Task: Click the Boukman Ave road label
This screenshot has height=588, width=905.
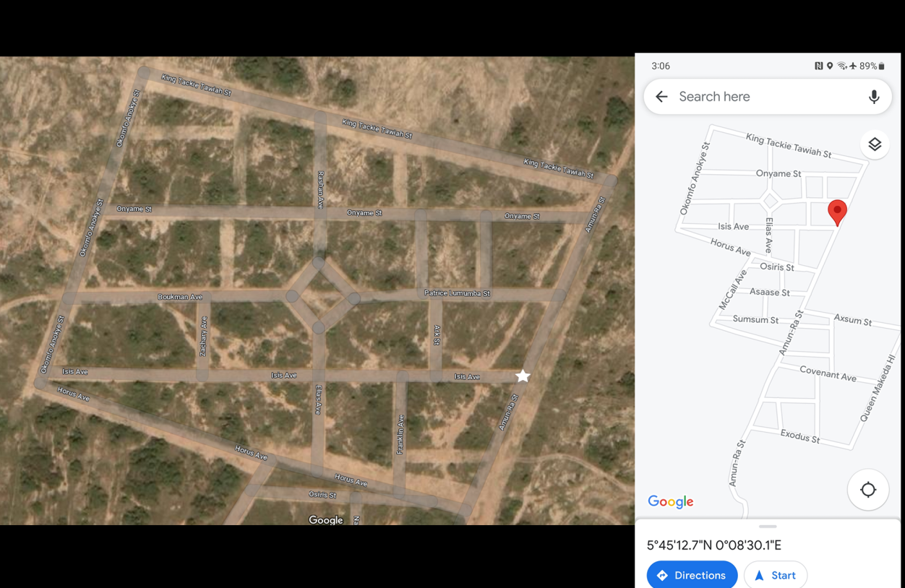Action: pyautogui.click(x=180, y=297)
